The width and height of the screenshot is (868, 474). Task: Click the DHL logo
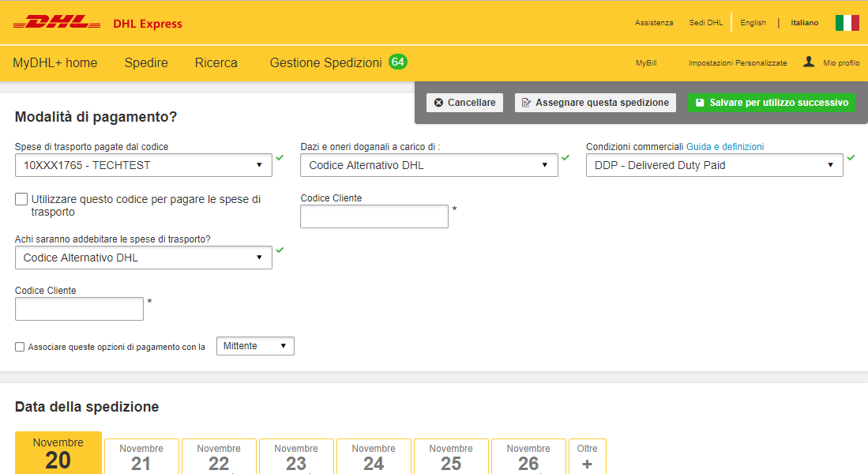(x=57, y=23)
